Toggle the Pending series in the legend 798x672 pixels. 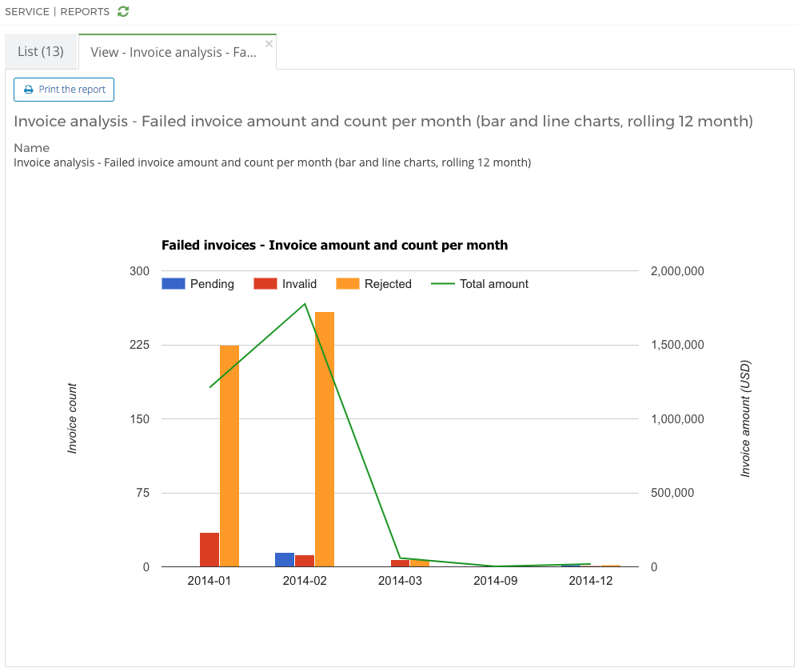coord(212,283)
